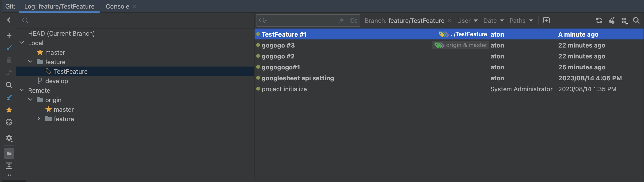Toggle group-by-directory folder button
The height and width of the screenshot is (182, 644).
click(x=9, y=153)
